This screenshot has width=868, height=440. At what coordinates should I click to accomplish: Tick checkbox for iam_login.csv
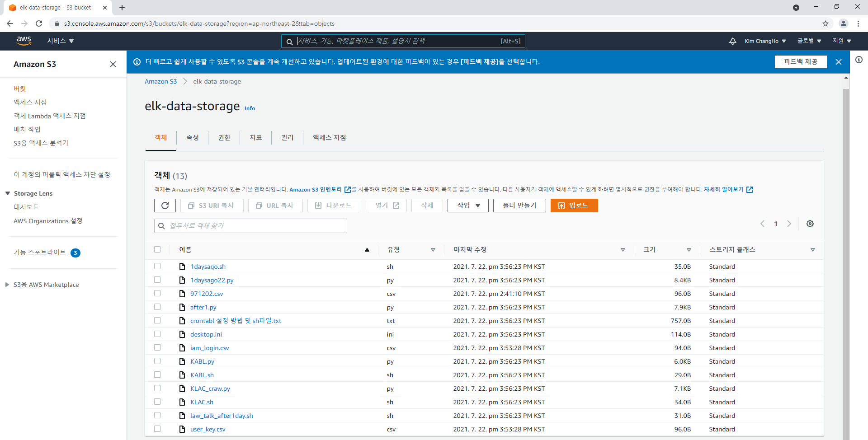[x=157, y=347]
